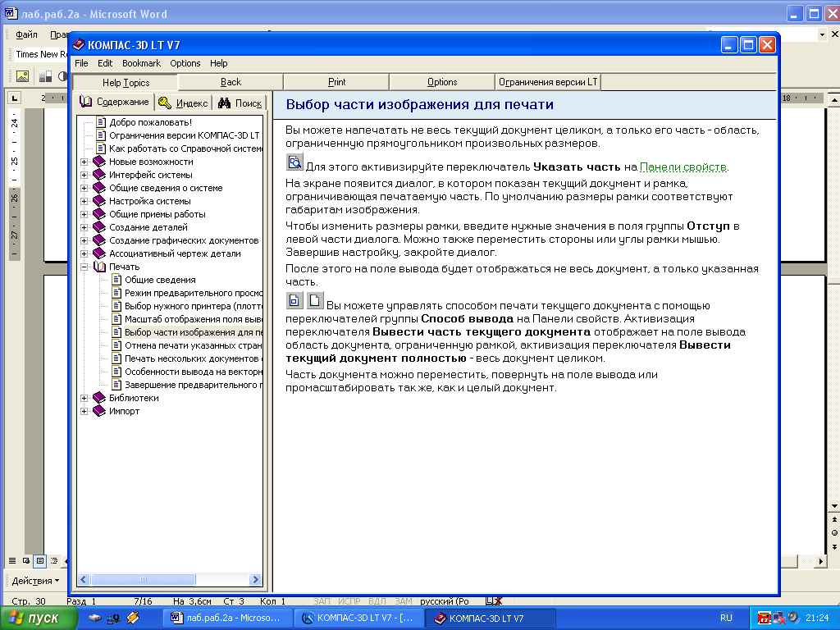The width and height of the screenshot is (840, 630).
Task: Open the Отмена печати указанных страниц topic
Action: (193, 345)
